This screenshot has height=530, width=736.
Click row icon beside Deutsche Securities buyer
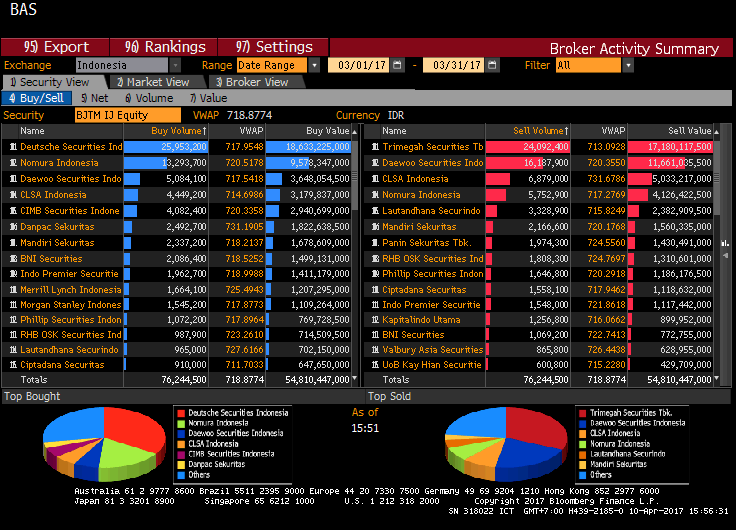13,147
